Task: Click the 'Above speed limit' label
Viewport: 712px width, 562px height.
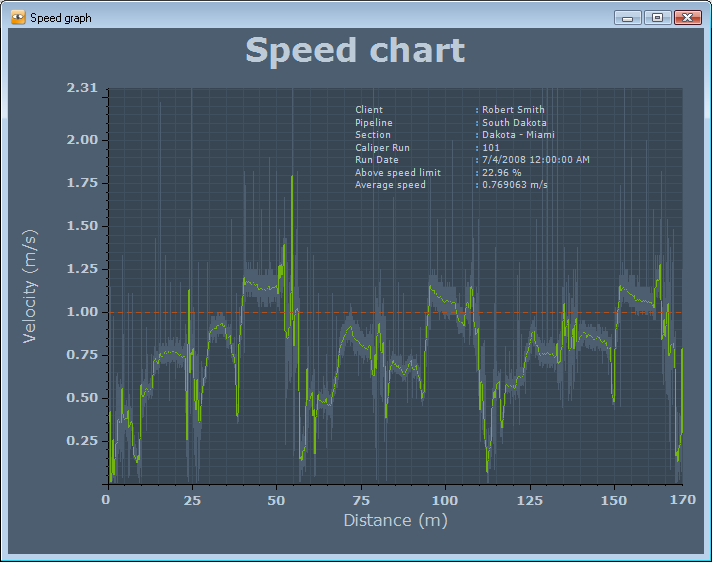Action: tap(398, 173)
